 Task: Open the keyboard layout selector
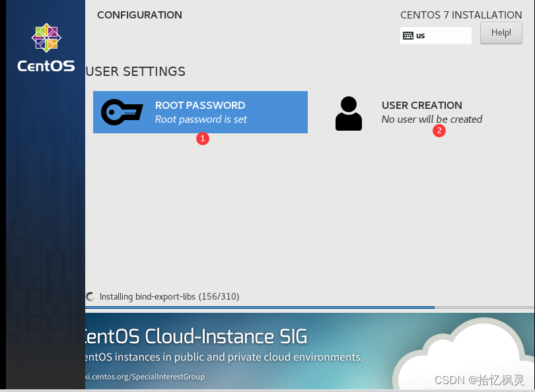(x=436, y=35)
